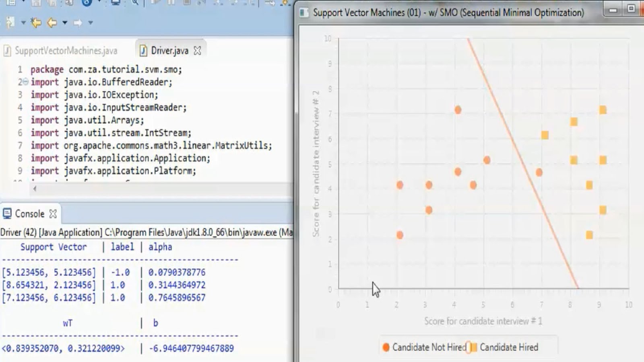The height and width of the screenshot is (362, 644).
Task: Close the Driver.java tab with its X
Action: [197, 51]
